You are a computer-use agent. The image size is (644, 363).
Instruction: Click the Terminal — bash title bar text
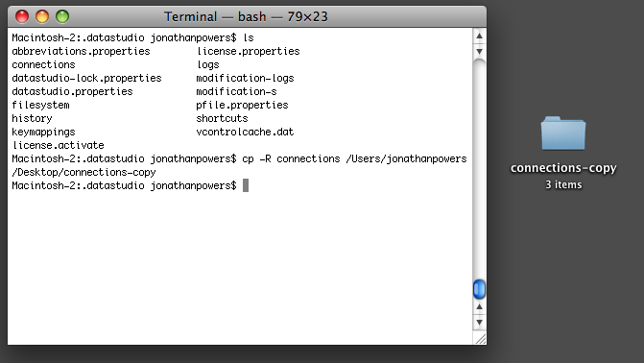pos(246,17)
